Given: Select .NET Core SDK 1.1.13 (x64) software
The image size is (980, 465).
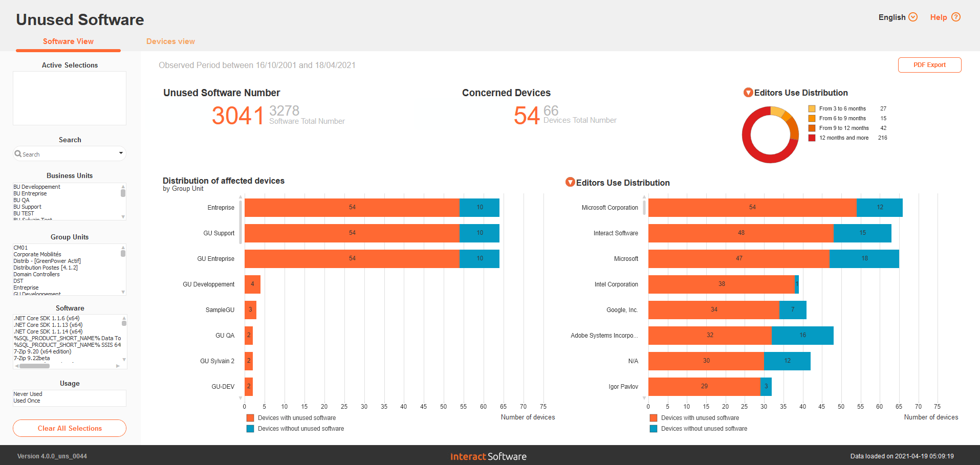Looking at the screenshot, I should coord(48,325).
